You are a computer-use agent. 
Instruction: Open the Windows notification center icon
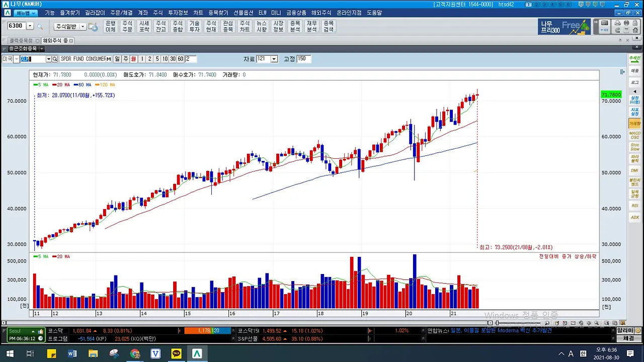(630, 354)
